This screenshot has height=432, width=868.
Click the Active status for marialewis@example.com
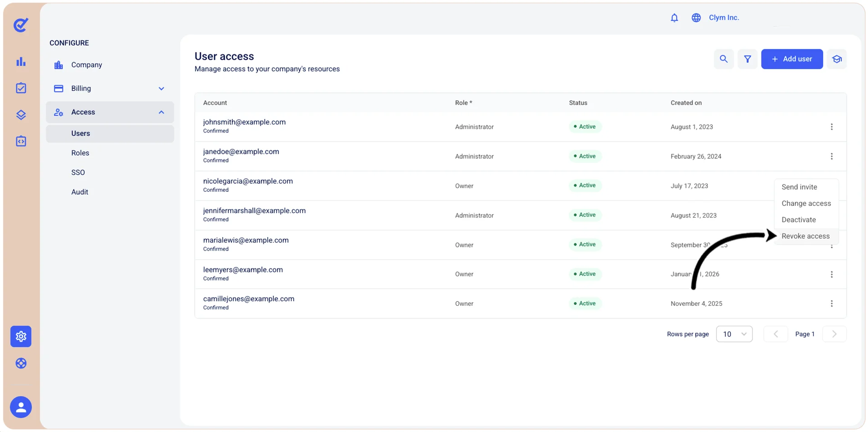point(585,244)
